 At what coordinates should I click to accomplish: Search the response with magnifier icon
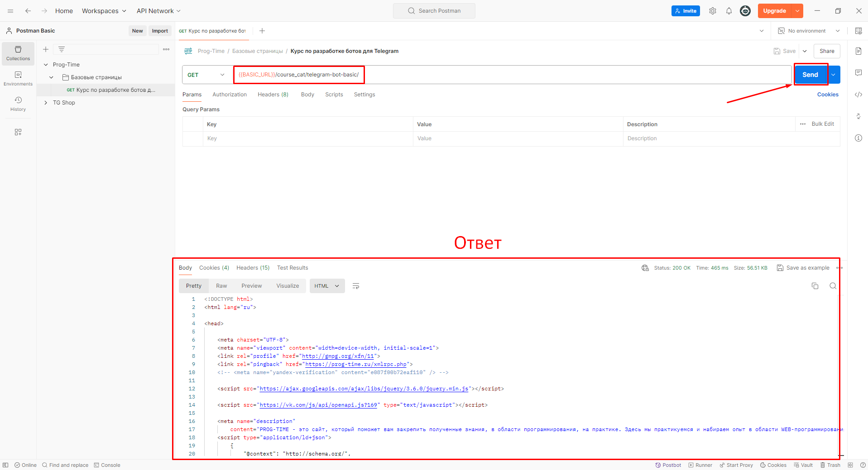click(833, 286)
